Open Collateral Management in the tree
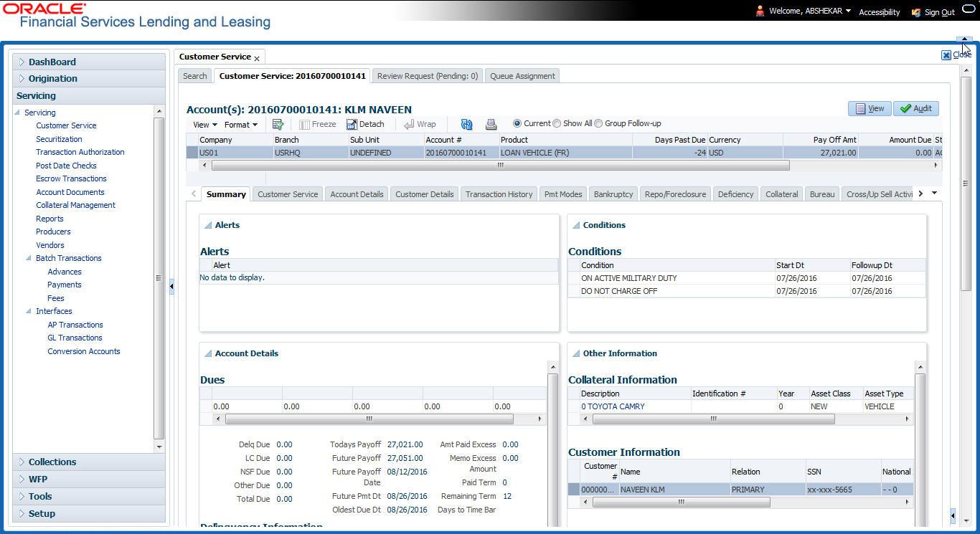 tap(75, 205)
